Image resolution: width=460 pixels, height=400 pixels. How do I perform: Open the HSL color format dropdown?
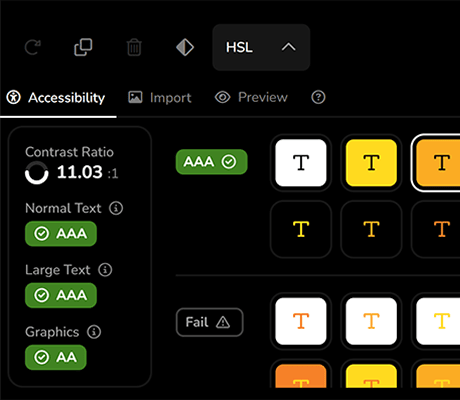point(261,47)
